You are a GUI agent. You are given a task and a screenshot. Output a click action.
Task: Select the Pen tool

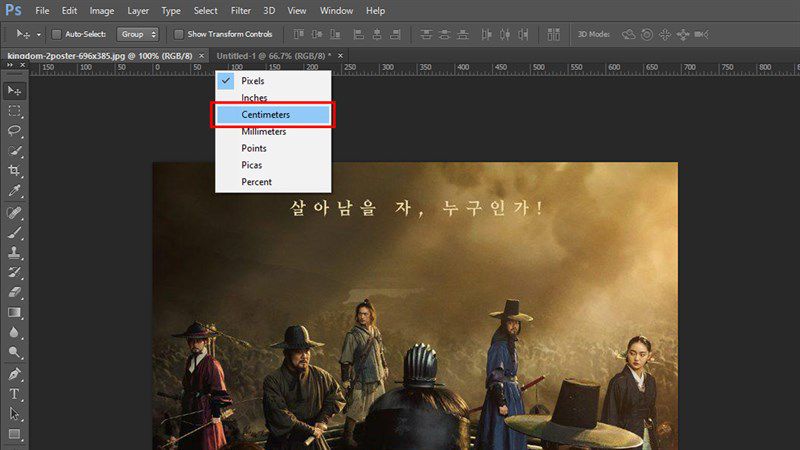pos(14,374)
